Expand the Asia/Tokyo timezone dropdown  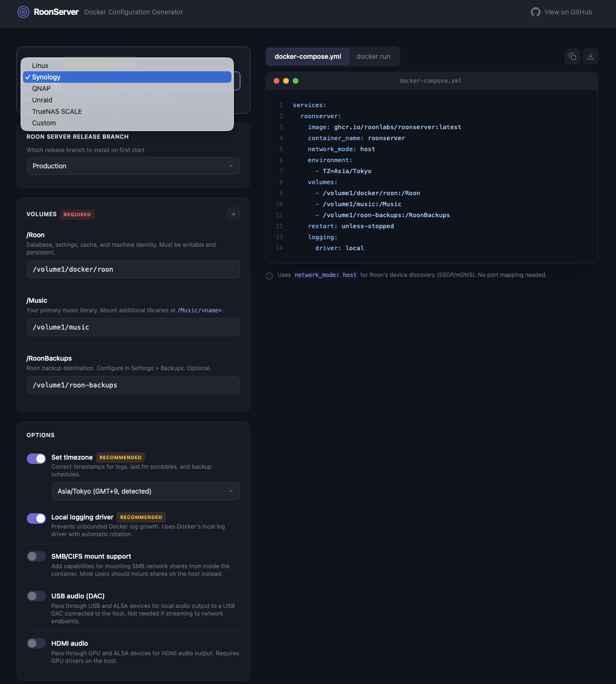click(x=145, y=491)
